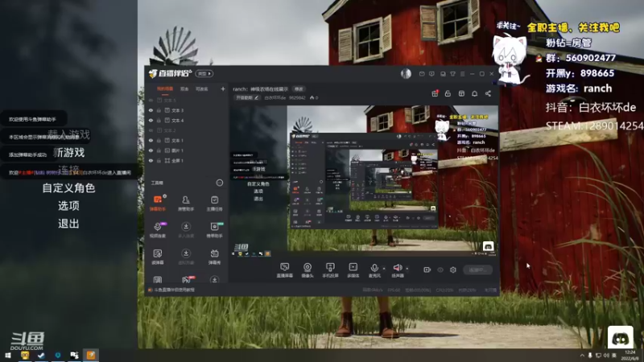This screenshot has height=362, width=644.
Task: Select the orange active scene tab
Action: point(165,88)
